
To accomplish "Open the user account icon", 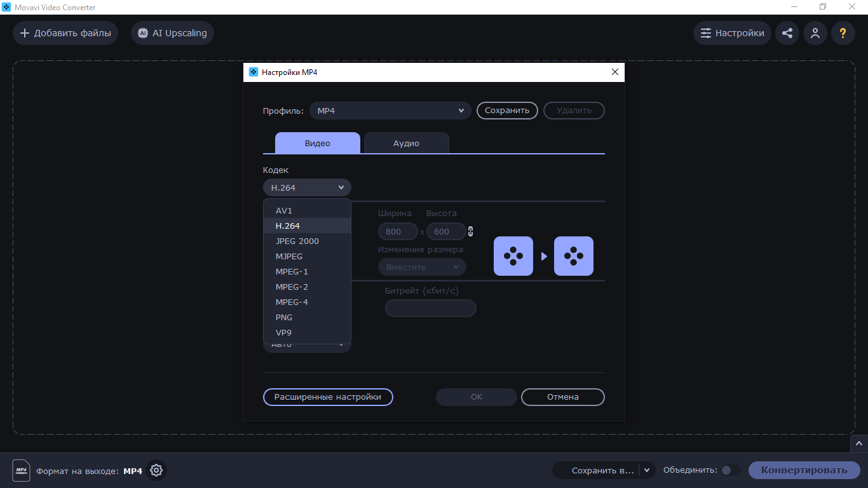I will 815,33.
